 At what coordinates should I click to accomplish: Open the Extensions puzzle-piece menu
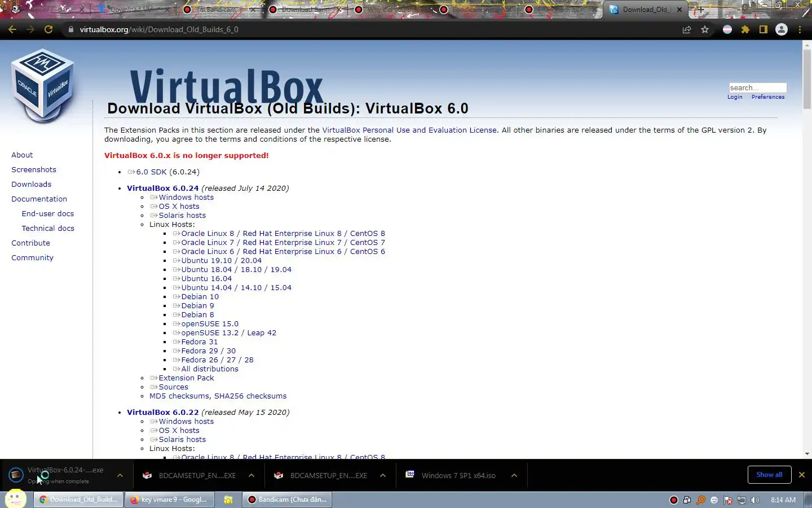coord(745,29)
